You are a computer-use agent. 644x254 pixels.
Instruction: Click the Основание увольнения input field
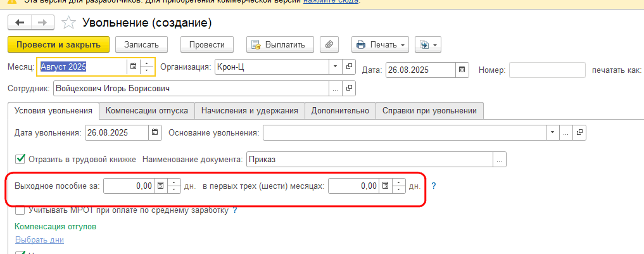pyautogui.click(x=405, y=132)
